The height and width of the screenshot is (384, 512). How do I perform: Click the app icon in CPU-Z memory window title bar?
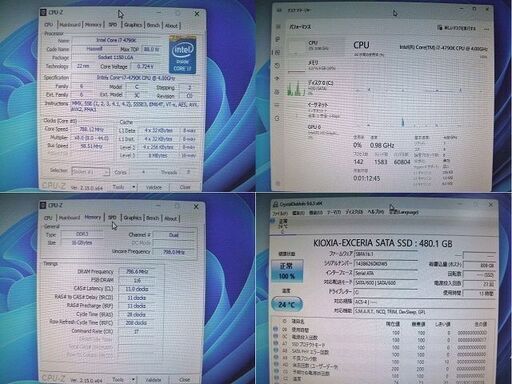click(x=43, y=205)
